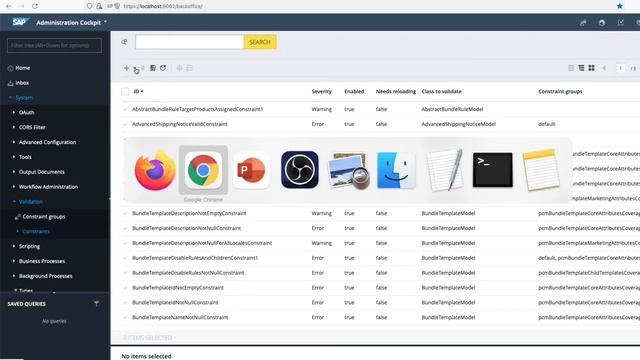Image resolution: width=640 pixels, height=360 pixels.
Task: Expand the Tools node
Action: pyautogui.click(x=14, y=157)
